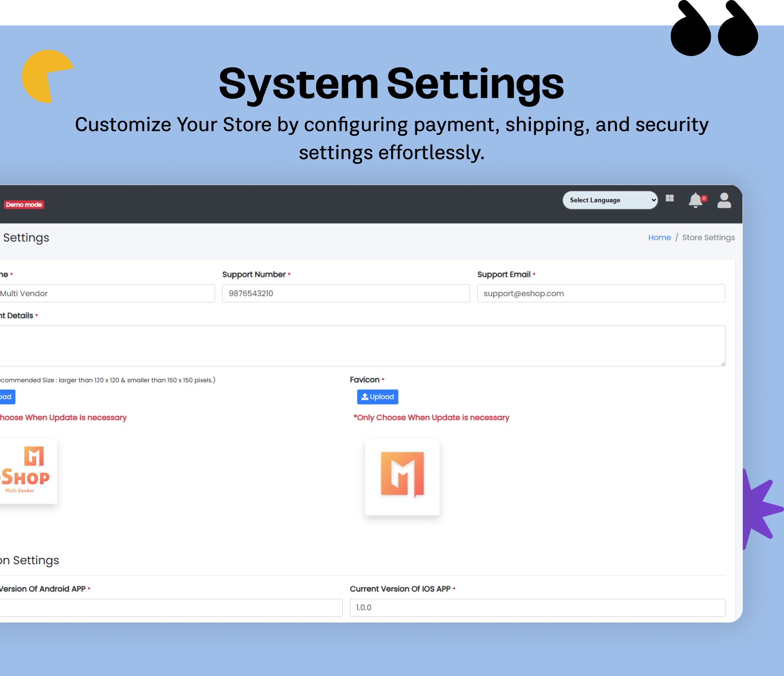Click the IOS APP version field
Screen dimensions: 784x676
tap(537, 608)
